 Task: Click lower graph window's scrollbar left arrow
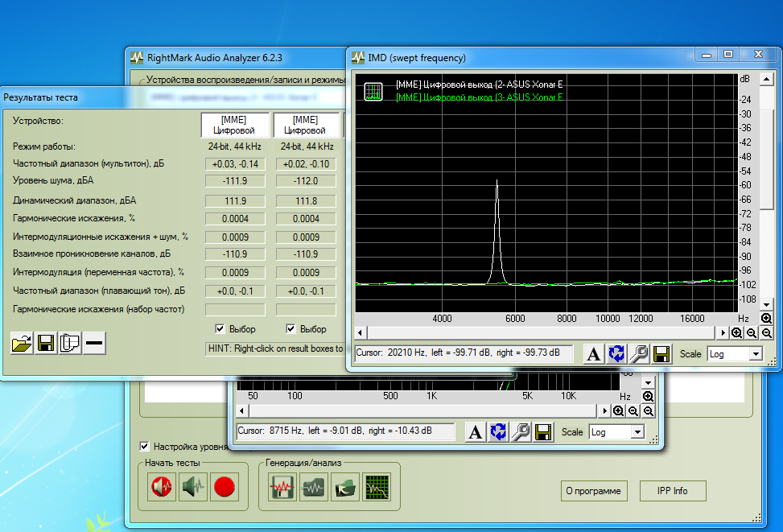[x=242, y=411]
